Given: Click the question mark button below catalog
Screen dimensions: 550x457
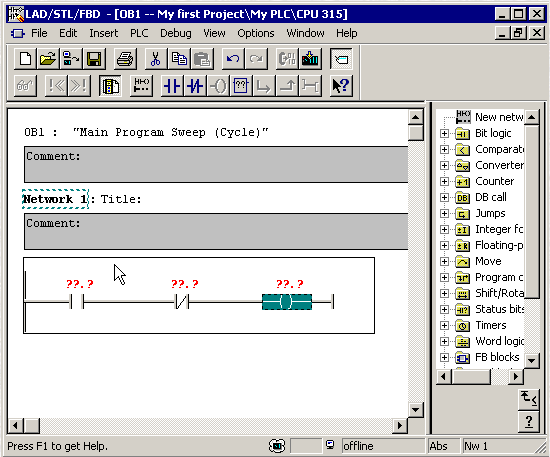Looking at the screenshot, I should click(x=529, y=422).
